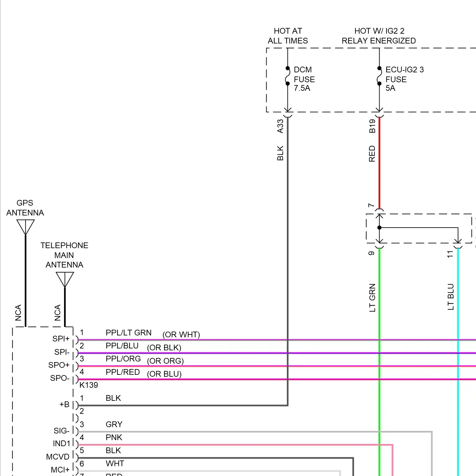Click the vertical BLK wire label under A33

point(280,153)
